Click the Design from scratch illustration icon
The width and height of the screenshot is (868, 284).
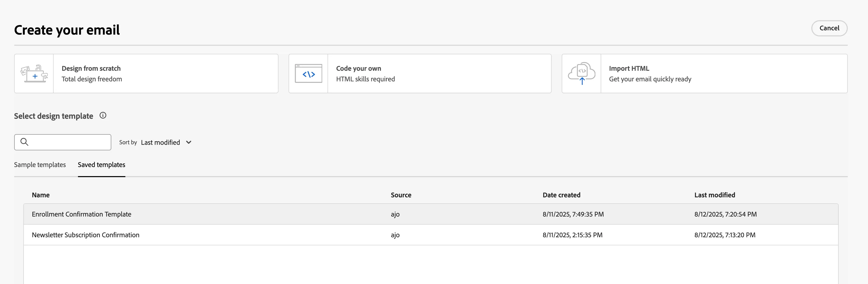pos(34,74)
